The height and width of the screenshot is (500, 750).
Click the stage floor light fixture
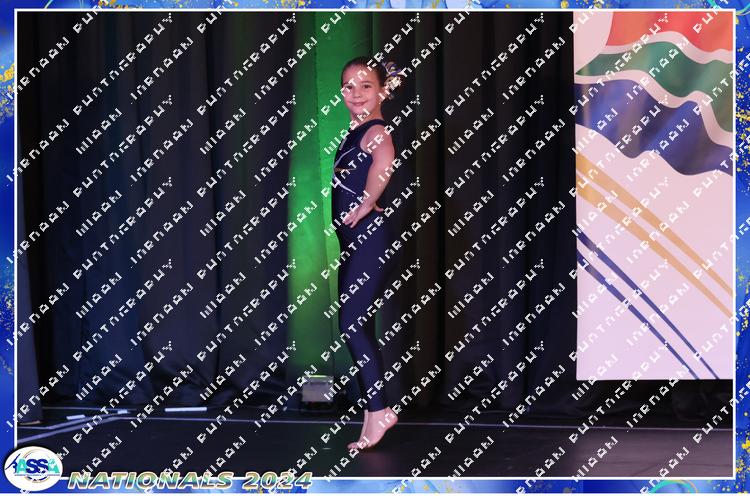pyautogui.click(x=318, y=390)
